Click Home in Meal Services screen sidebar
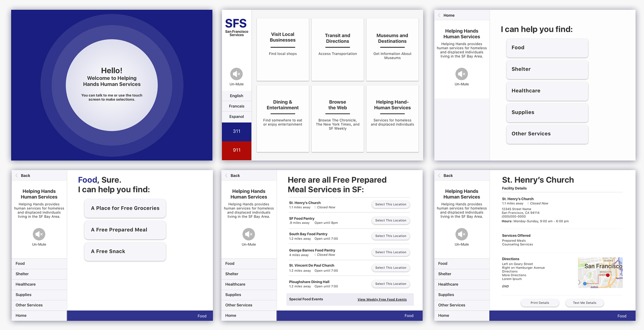The image size is (644, 330). pyautogui.click(x=249, y=316)
